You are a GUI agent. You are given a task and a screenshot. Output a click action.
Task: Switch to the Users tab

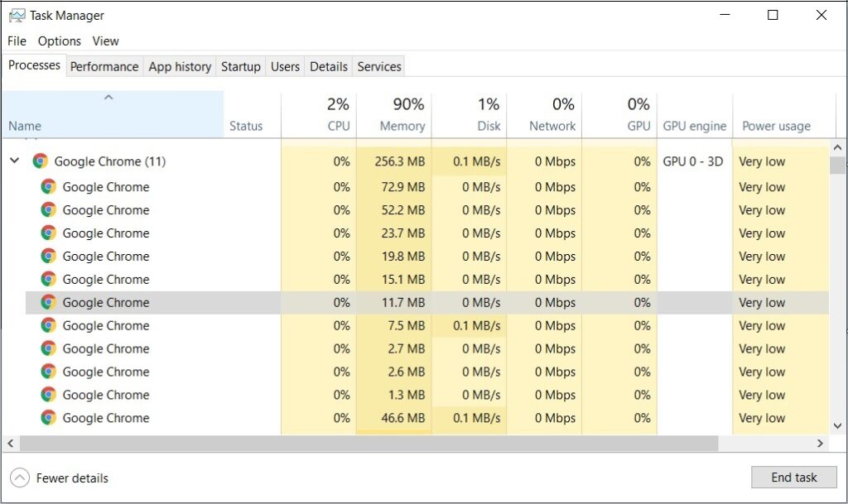click(285, 66)
